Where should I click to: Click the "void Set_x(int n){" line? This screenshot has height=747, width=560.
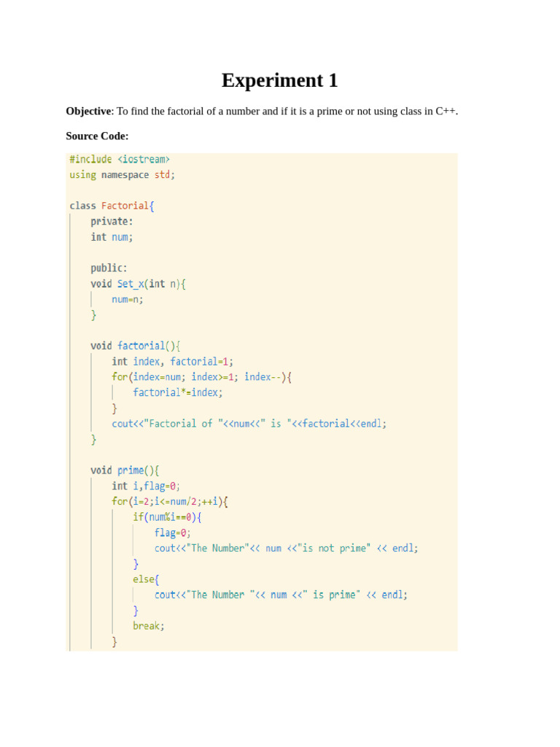[x=138, y=284]
